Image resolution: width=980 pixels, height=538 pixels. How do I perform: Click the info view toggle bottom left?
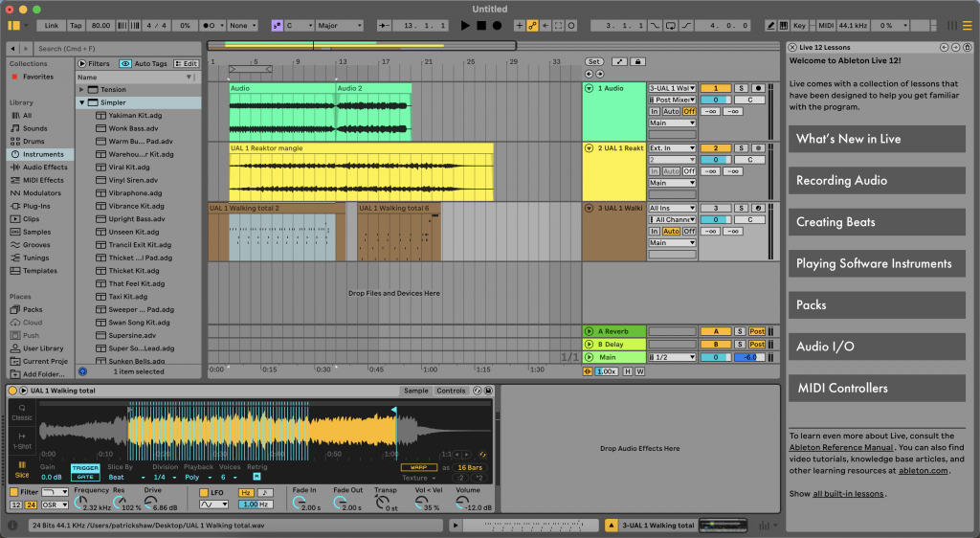tap(12, 526)
